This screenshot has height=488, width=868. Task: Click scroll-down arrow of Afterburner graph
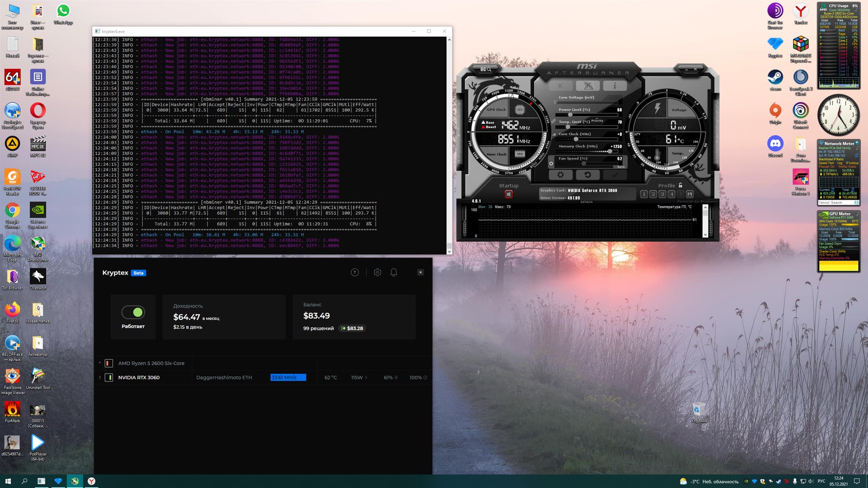click(705, 235)
